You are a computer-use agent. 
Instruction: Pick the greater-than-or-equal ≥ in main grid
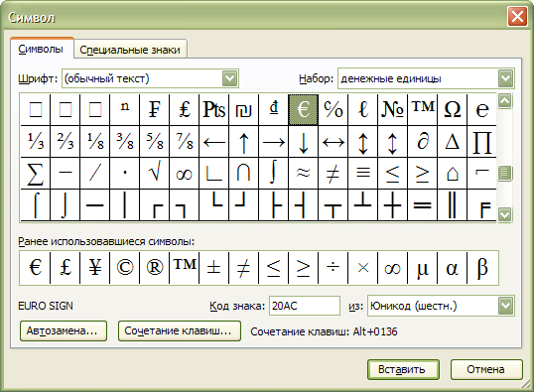point(422,173)
